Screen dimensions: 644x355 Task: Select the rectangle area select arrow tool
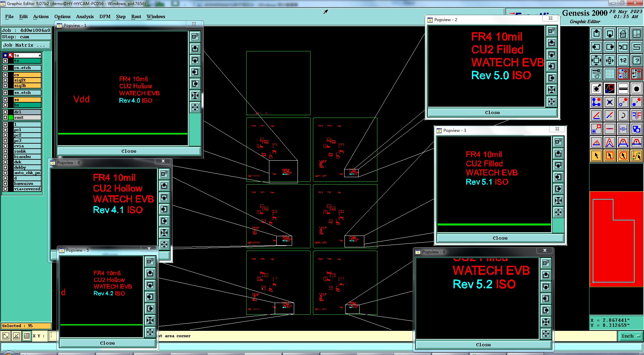point(609,156)
